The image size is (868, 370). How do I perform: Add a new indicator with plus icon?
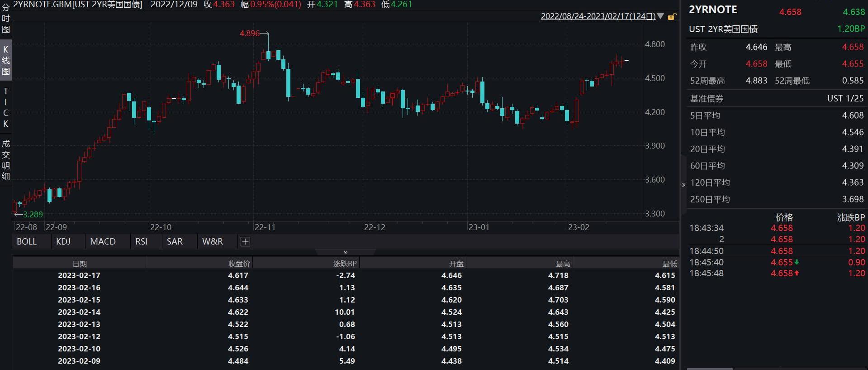click(245, 242)
